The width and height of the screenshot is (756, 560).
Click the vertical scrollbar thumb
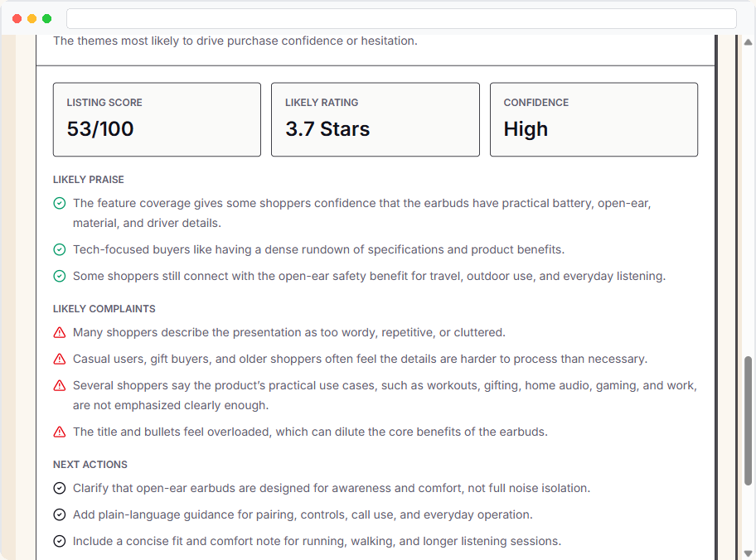[x=748, y=421]
